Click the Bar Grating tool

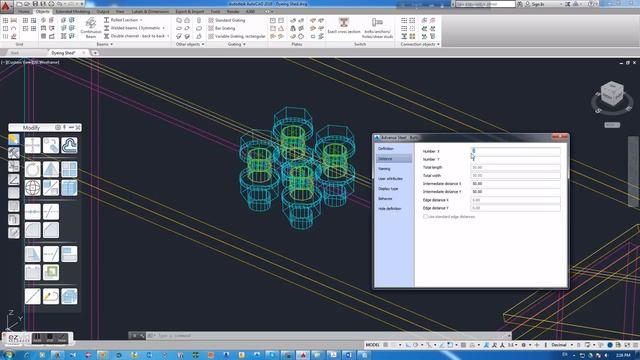(222, 28)
